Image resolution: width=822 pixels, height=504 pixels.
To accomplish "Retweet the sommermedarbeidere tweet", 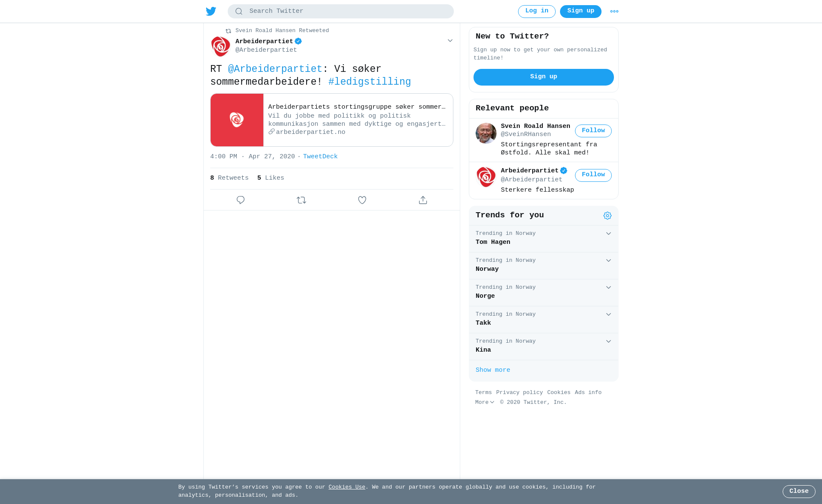I will pos(301,200).
